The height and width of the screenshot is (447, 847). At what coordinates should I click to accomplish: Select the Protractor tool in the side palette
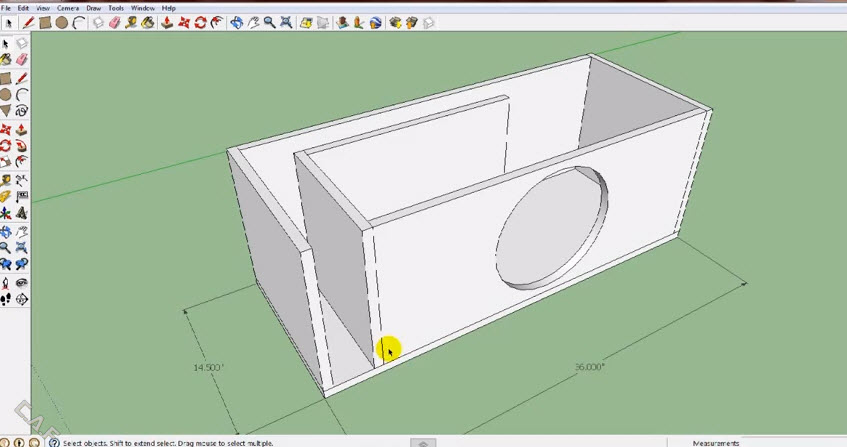click(5, 197)
